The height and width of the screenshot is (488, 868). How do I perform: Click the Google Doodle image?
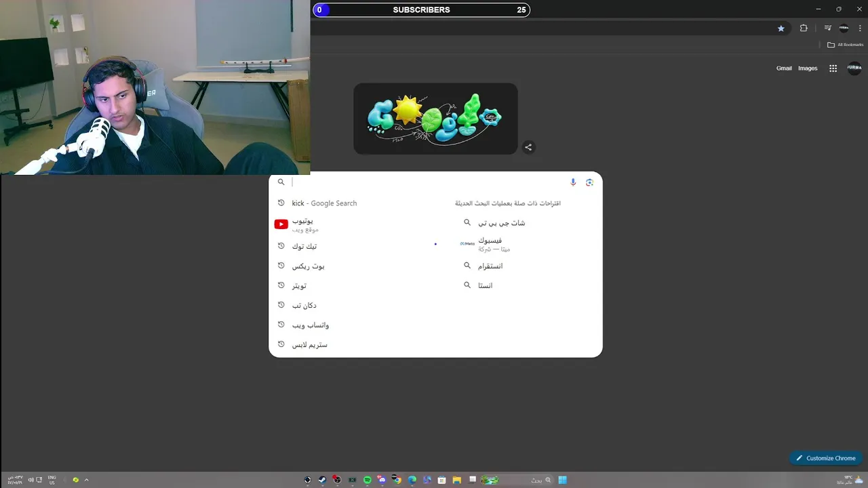coord(435,119)
